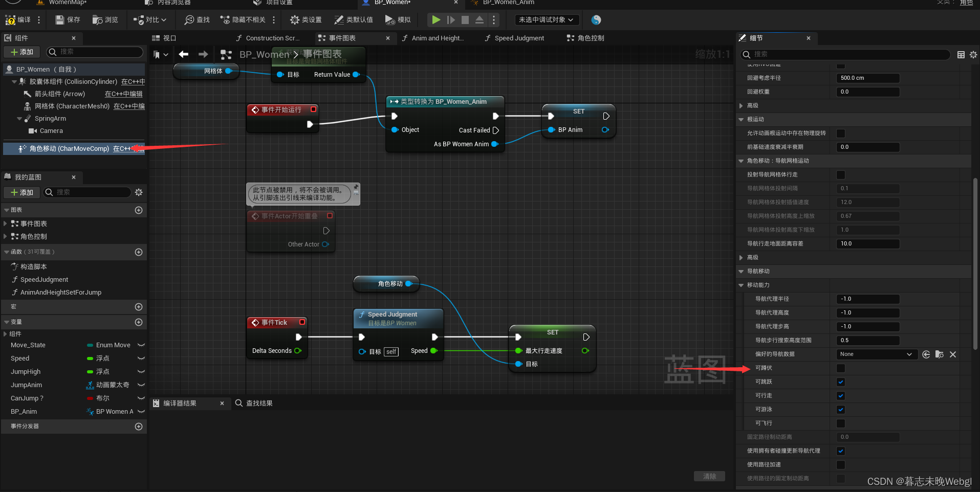Switch to 查找结果 tab
Viewport: 980px width, 492px height.
254,404
